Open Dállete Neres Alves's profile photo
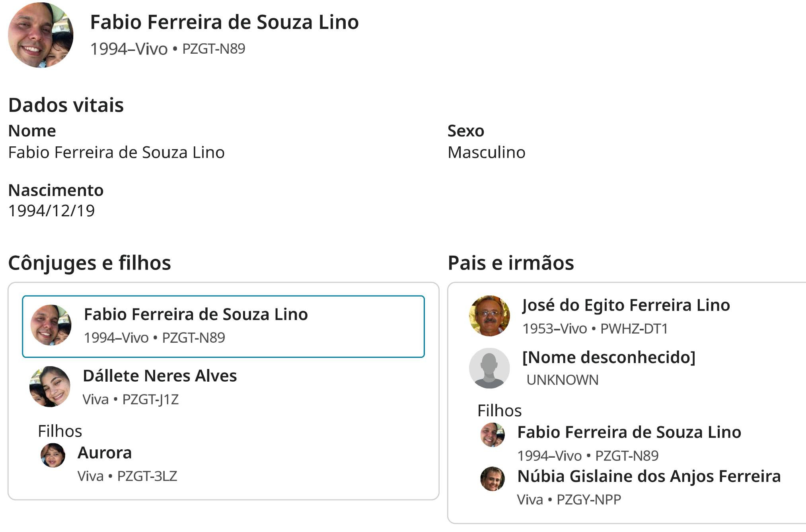The height and width of the screenshot is (532, 806). click(50, 386)
